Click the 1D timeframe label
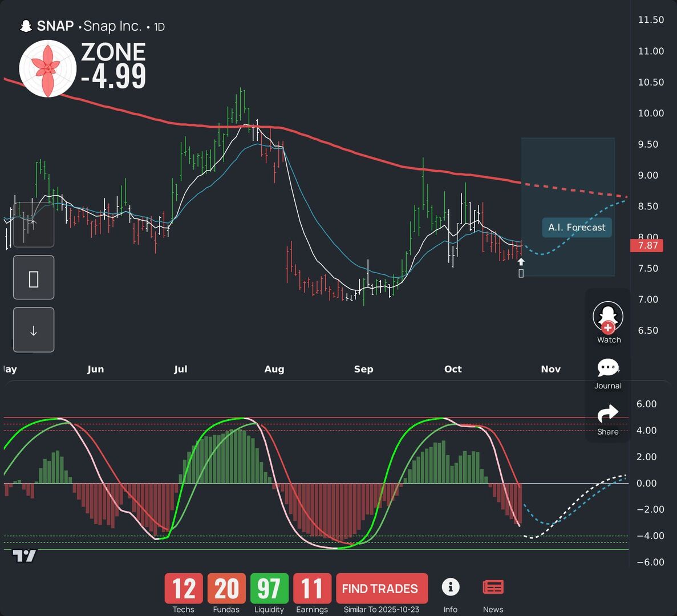The width and height of the screenshot is (677, 616). point(159,27)
